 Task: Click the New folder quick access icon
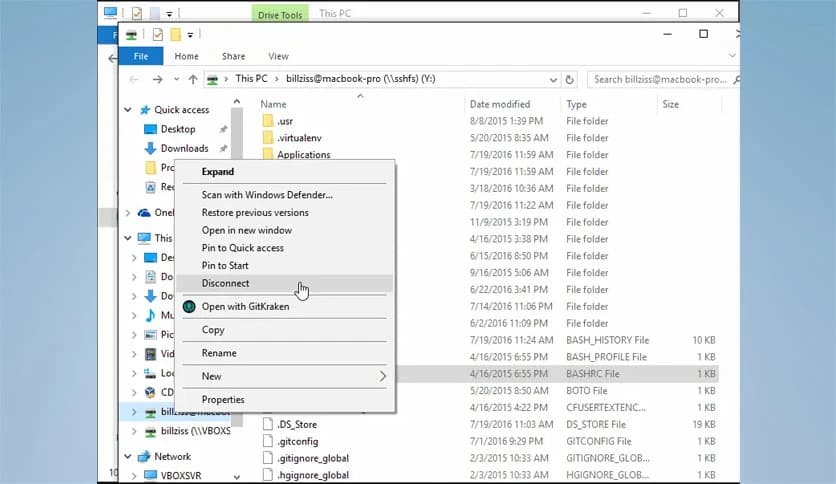point(175,35)
